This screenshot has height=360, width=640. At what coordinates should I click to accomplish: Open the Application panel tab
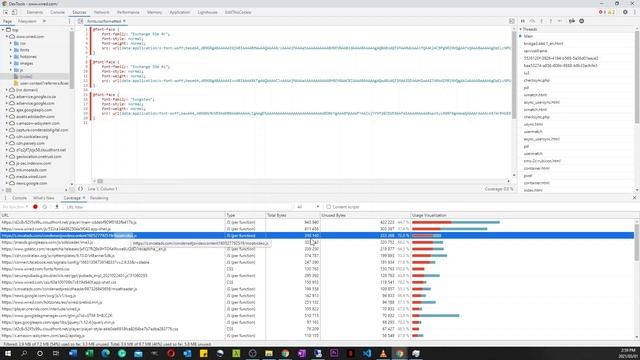click(180, 12)
